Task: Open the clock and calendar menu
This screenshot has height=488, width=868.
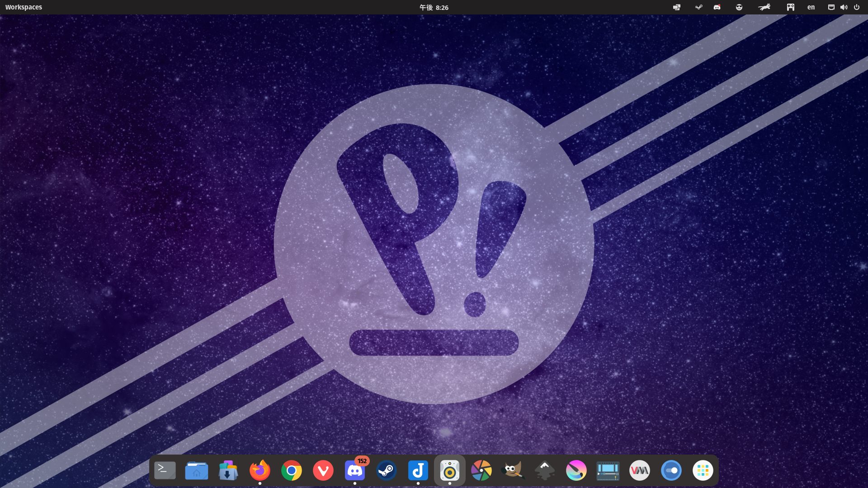Action: tap(434, 7)
